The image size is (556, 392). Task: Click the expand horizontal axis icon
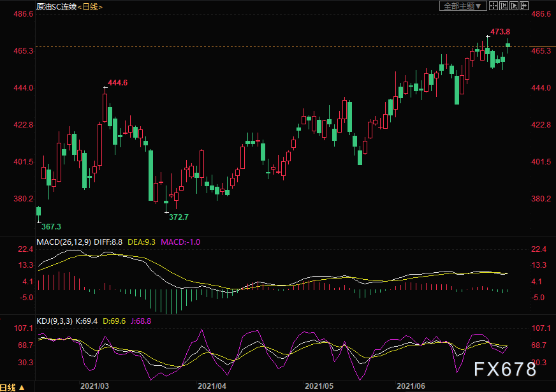tap(514, 6)
